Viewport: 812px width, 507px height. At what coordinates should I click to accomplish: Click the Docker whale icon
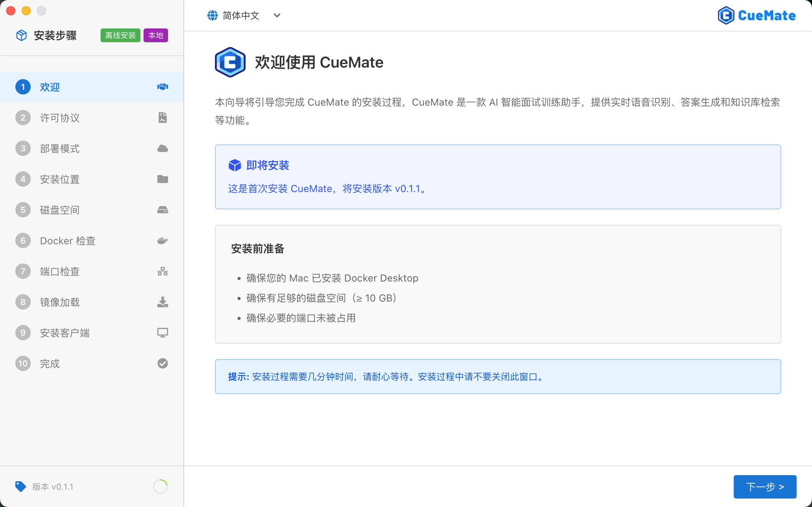point(162,240)
